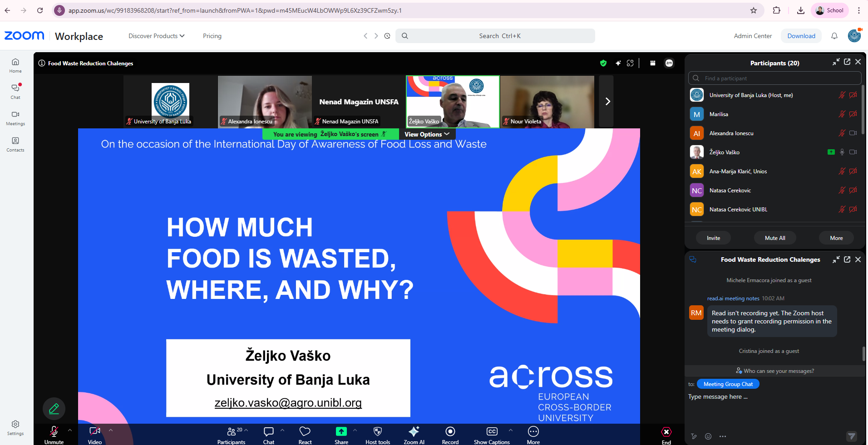This screenshot has height=445, width=868.
Task: Click the three-dot options in chat composer
Action: [723, 436]
